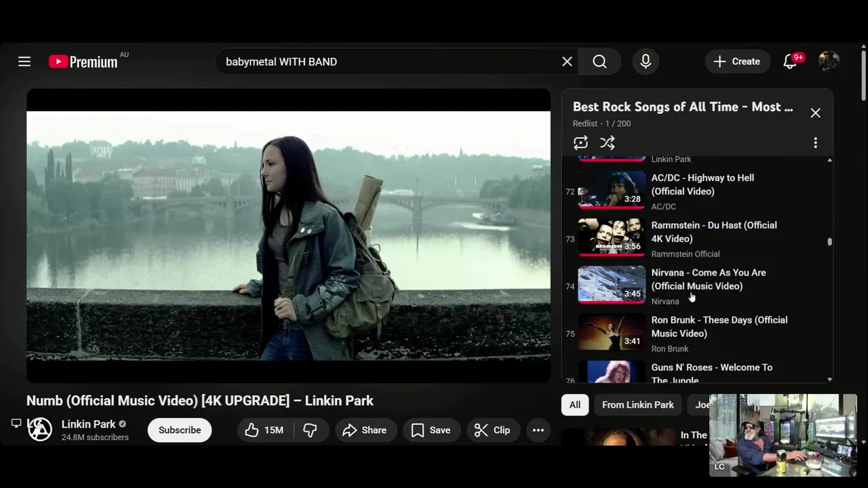Open playlist three-dot options menu
The image size is (868, 488).
(x=815, y=143)
